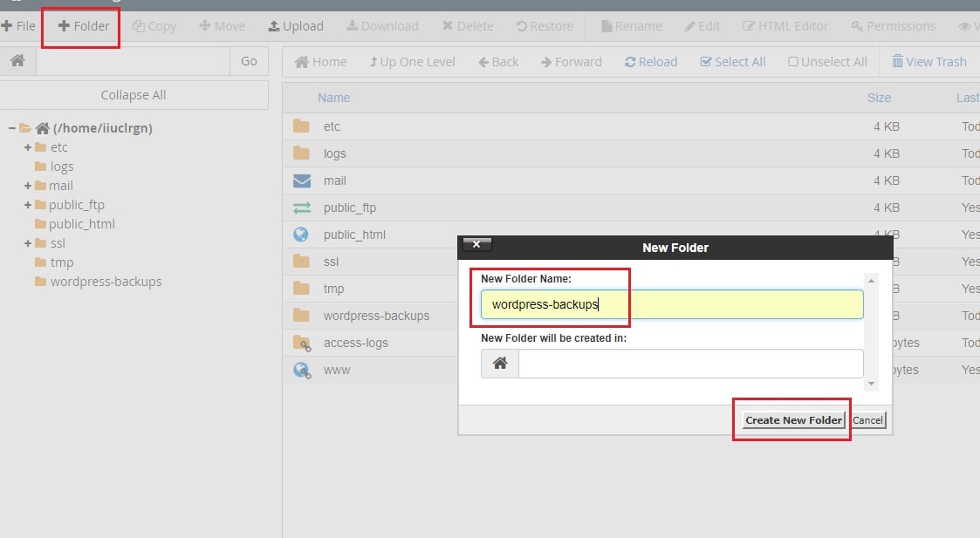The image size is (980, 538).
Task: Expand the mail folder tree node
Action: coord(27,186)
